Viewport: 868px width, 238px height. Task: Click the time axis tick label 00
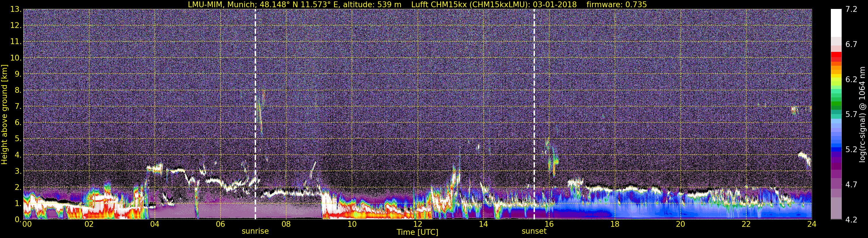point(27,224)
